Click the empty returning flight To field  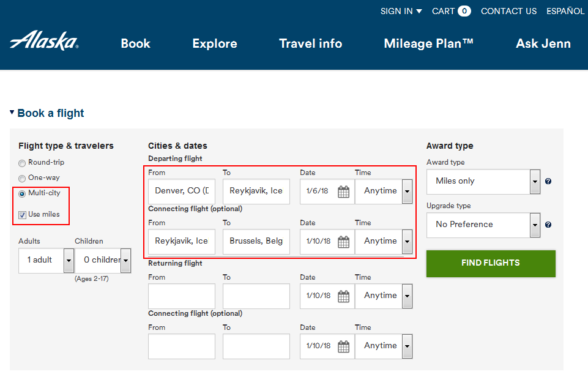(x=256, y=296)
